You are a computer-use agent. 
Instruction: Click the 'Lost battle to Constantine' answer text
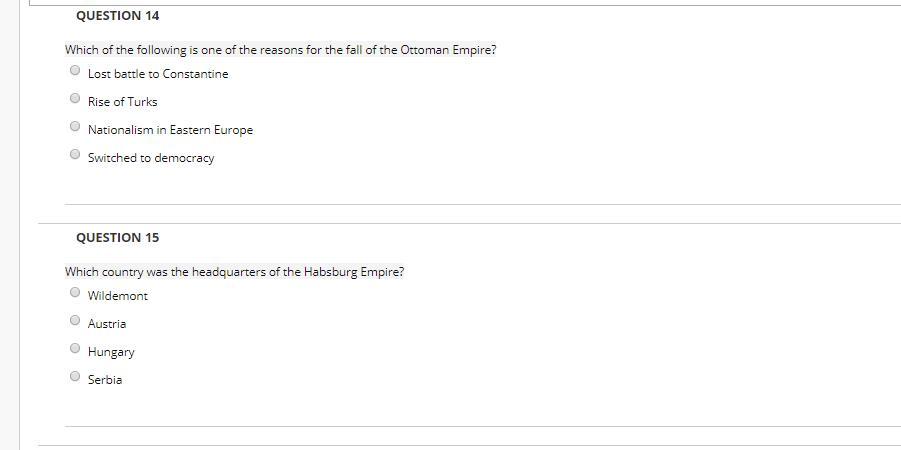pos(158,74)
